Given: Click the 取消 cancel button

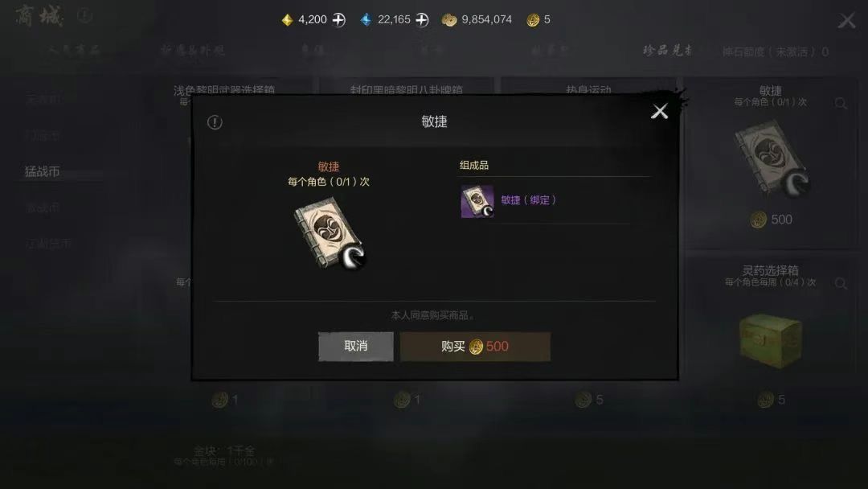Looking at the screenshot, I should pos(356,346).
